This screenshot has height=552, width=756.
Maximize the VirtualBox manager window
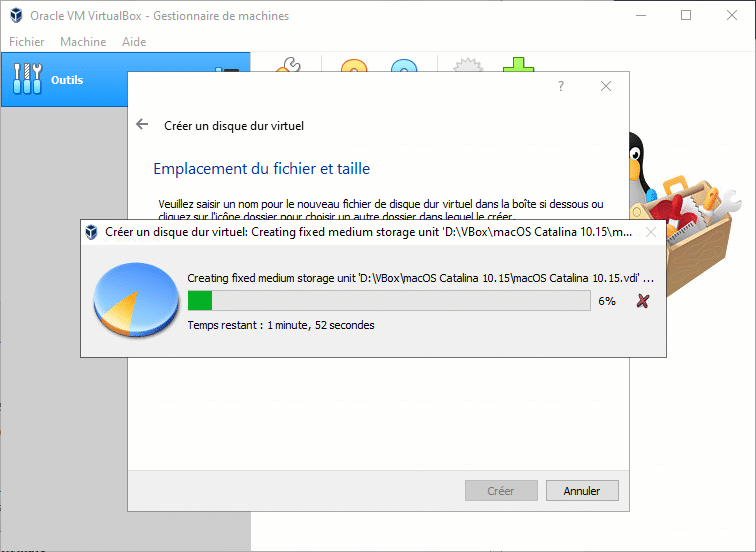coord(685,15)
